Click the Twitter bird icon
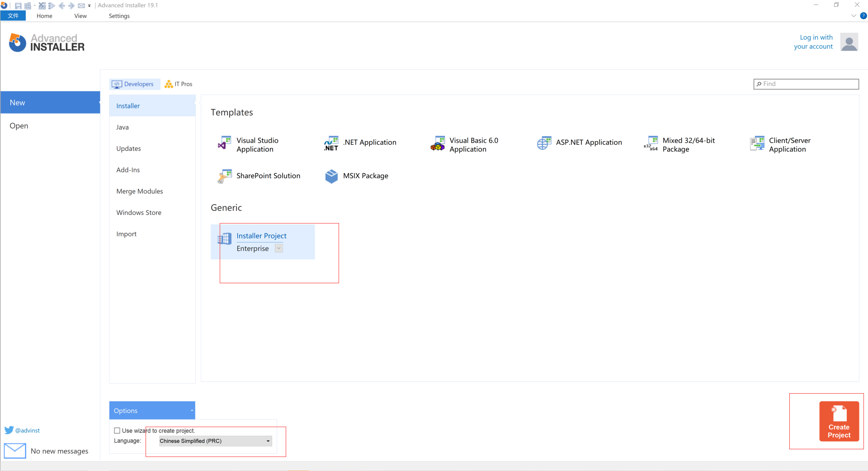 (x=9, y=430)
